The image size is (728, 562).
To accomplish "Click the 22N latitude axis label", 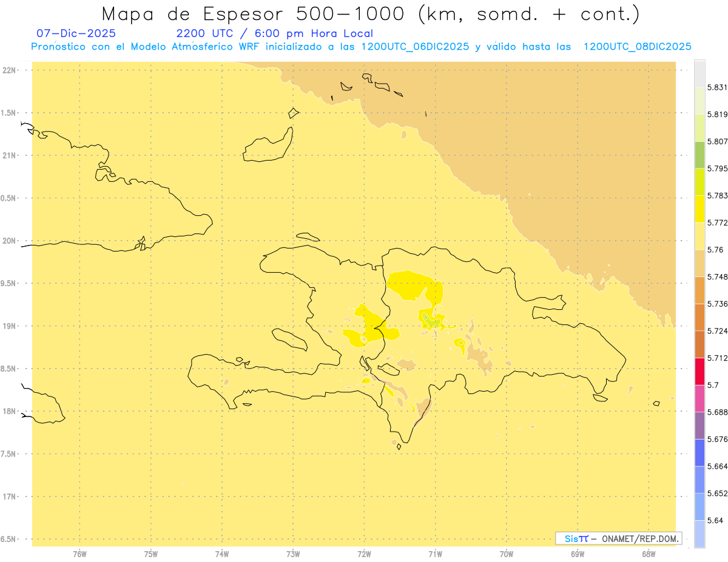I will tap(9, 70).
